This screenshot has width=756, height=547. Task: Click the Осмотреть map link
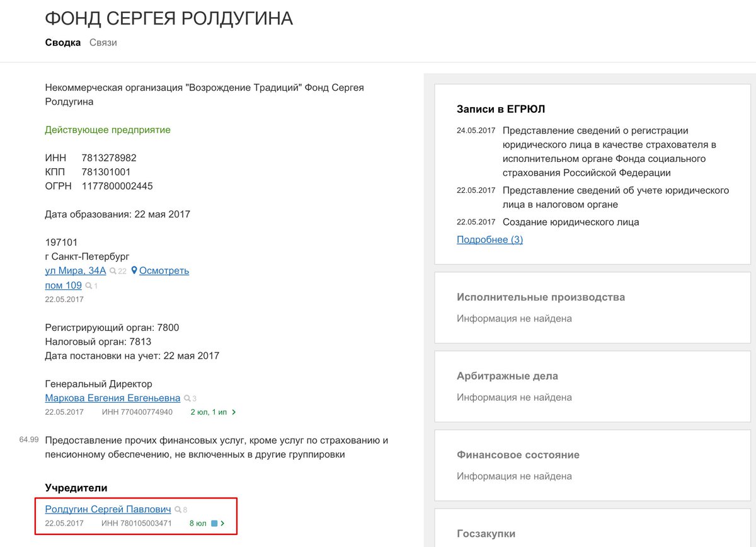tap(164, 270)
